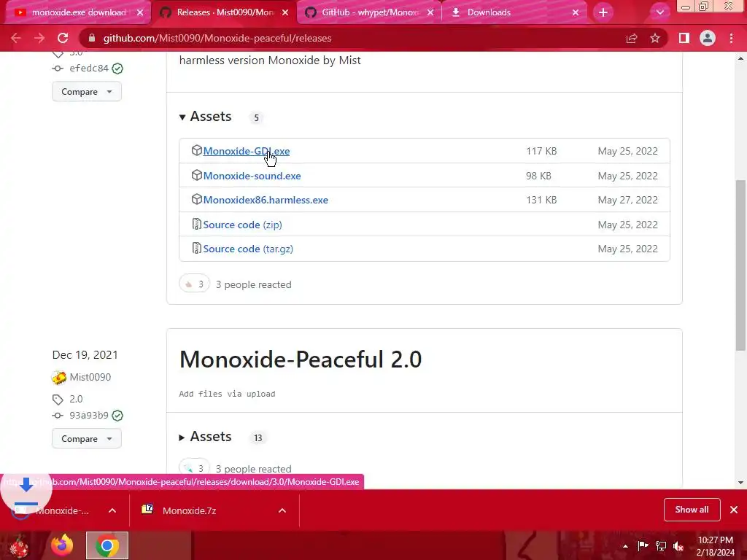Reload the page with the refresh icon

tap(63, 38)
